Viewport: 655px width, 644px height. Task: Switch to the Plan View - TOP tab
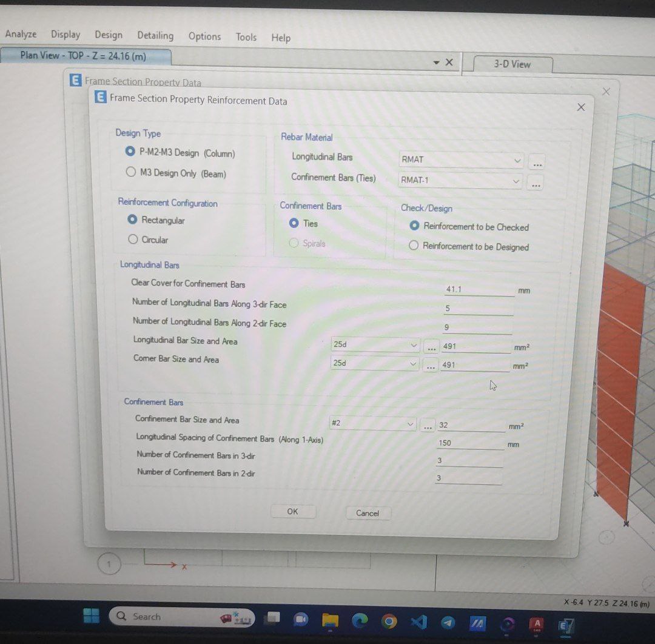point(85,56)
